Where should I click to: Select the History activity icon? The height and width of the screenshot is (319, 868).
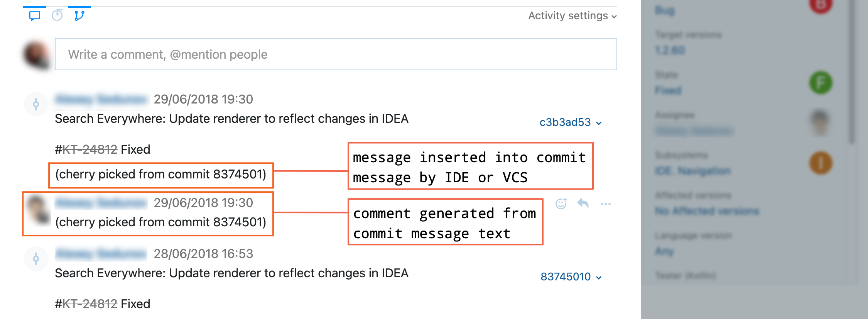click(57, 15)
